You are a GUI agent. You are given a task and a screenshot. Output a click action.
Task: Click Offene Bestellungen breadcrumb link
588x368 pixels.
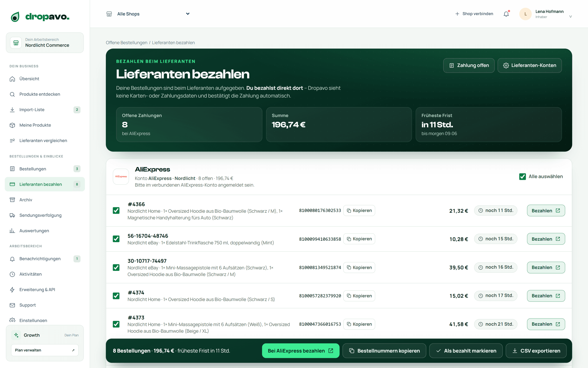pyautogui.click(x=126, y=43)
